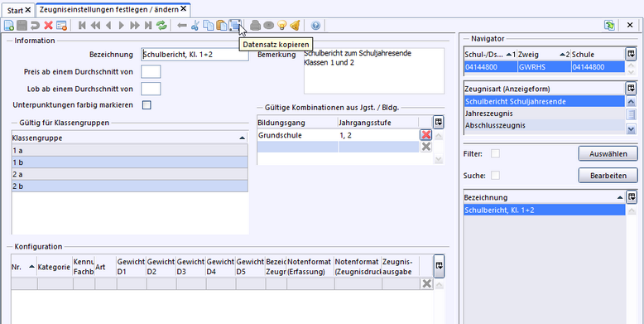Viewport: 644px width, 324px height.
Task: Click the Datensatz kopieren icon
Action: pyautogui.click(x=235, y=26)
